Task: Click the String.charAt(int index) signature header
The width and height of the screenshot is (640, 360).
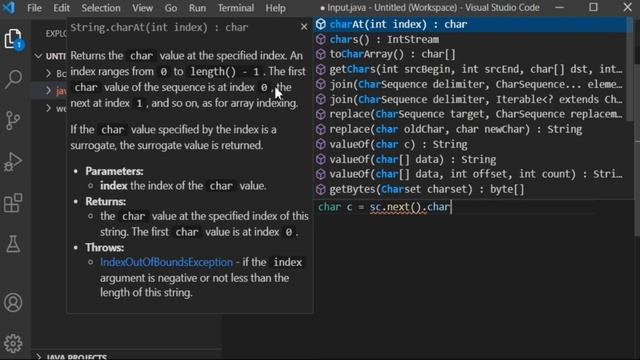Action: pyautogui.click(x=159, y=27)
